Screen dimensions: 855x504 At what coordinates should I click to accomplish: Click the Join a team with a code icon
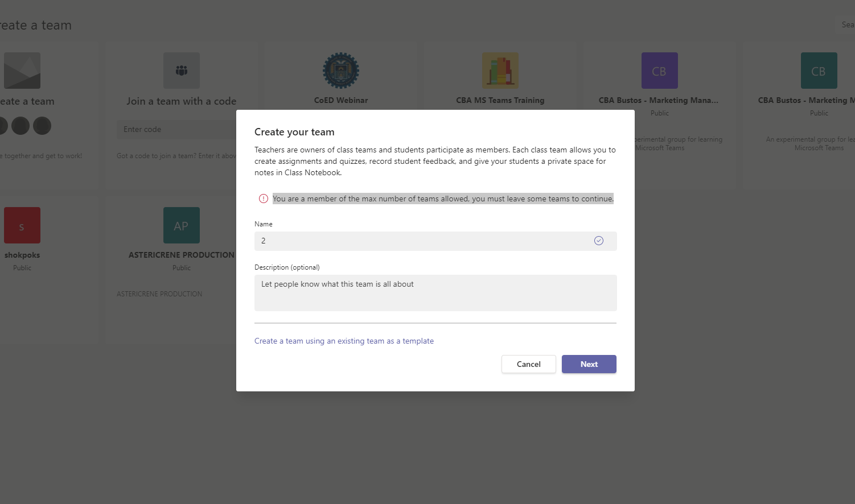[x=182, y=71]
